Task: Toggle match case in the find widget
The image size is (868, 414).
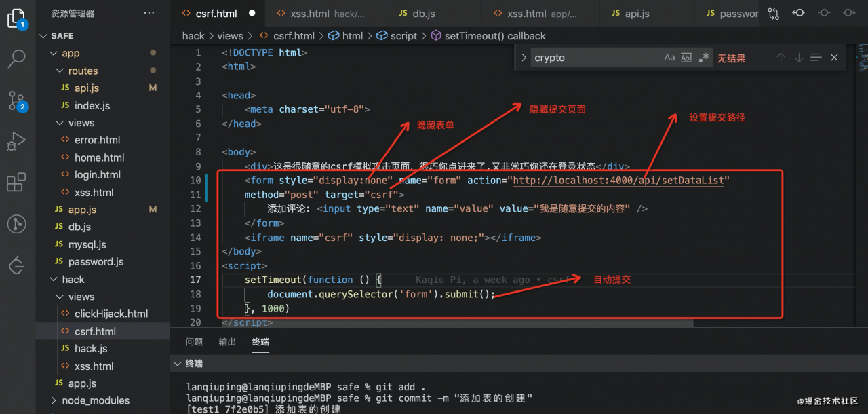Action: (x=669, y=57)
